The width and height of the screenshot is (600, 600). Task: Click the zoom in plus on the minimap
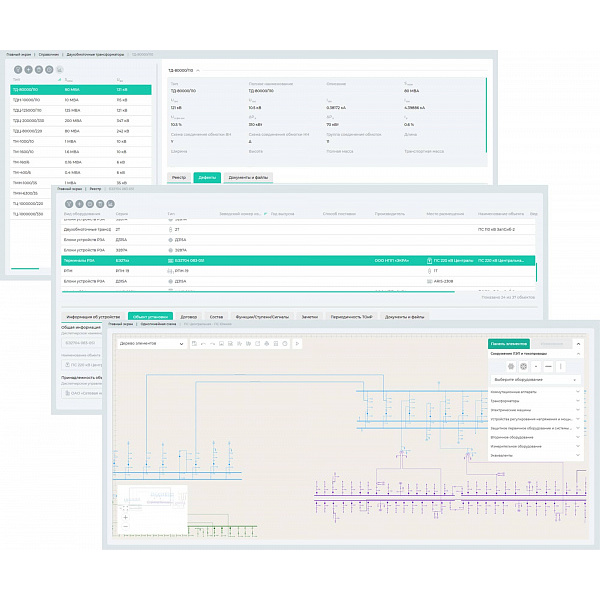125,517
